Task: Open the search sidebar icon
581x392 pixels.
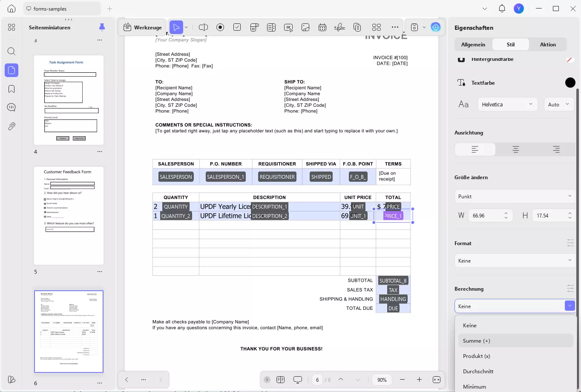Action: coord(12,52)
